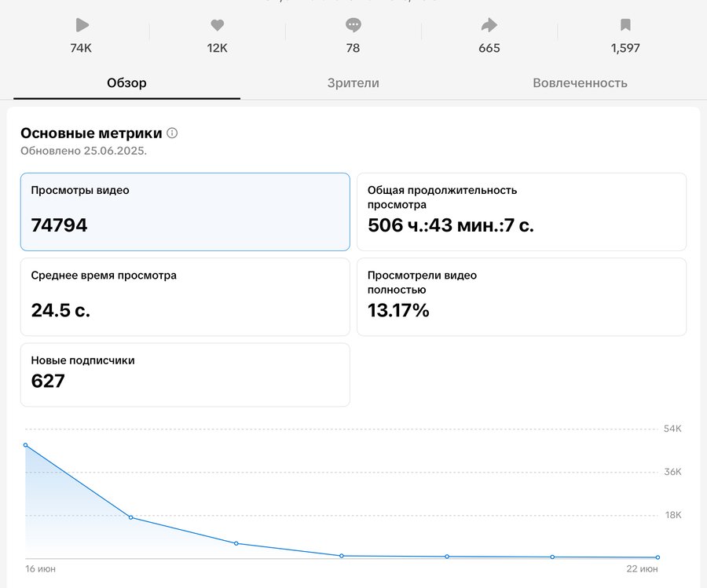Select the Общая продолжительность просмотра card
Screen dimensions: 707x588
click(522, 212)
